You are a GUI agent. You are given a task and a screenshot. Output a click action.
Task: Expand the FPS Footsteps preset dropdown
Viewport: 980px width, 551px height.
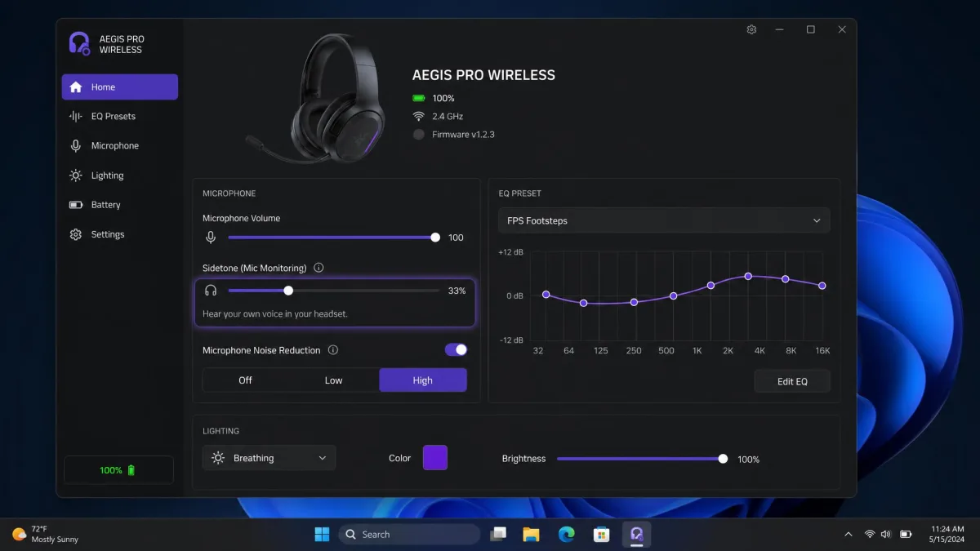point(664,220)
